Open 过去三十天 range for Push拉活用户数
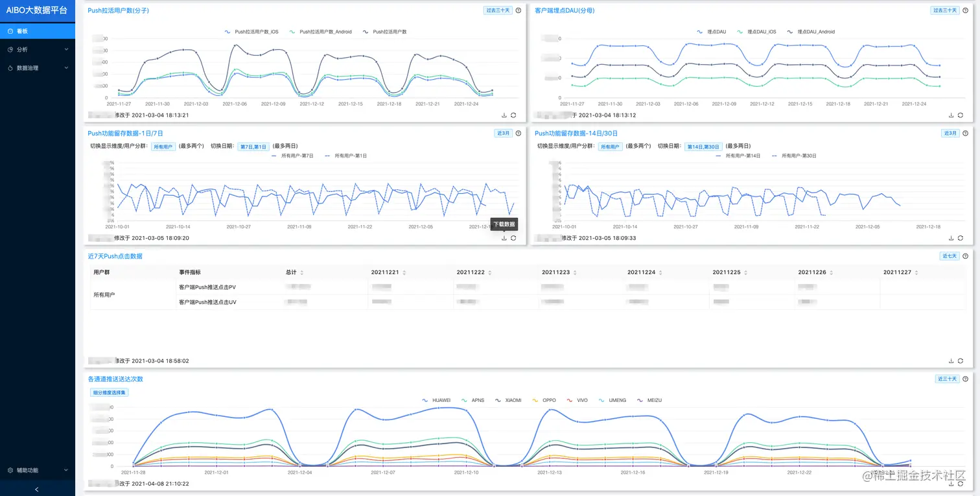This screenshot has width=980, height=496. [498, 10]
